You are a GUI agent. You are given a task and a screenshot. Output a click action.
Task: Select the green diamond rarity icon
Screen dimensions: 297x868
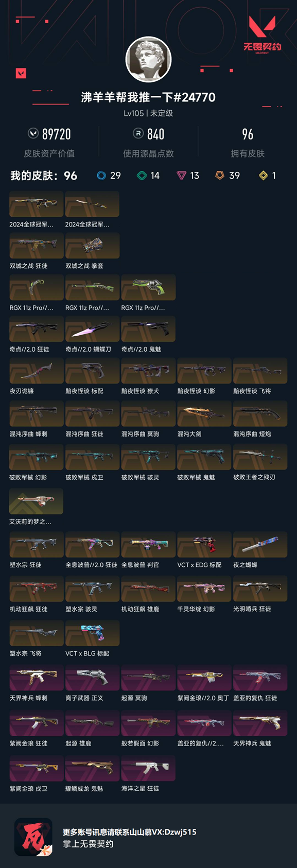pyautogui.click(x=142, y=176)
